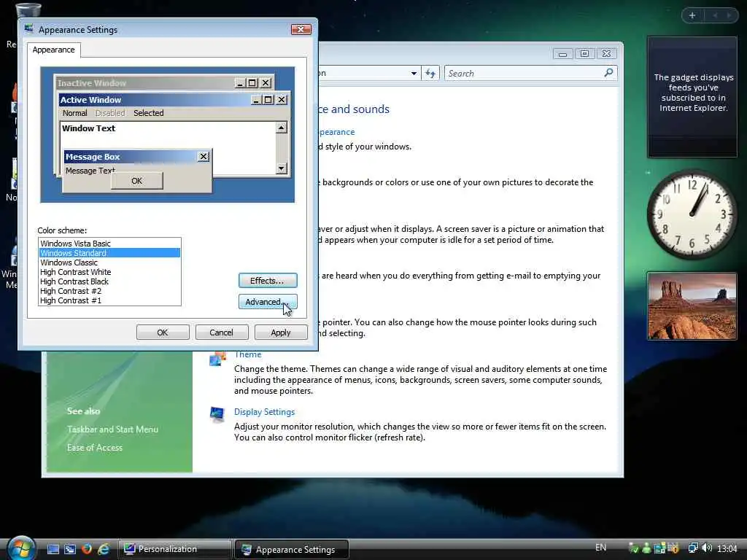Click the Windows Start orb
The height and width of the screenshot is (560, 747).
20,548
